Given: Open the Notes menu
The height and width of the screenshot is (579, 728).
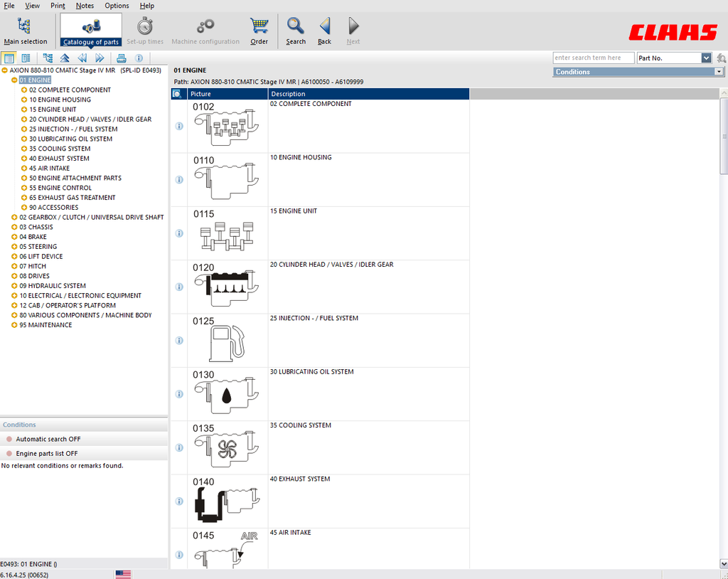Looking at the screenshot, I should [85, 6].
